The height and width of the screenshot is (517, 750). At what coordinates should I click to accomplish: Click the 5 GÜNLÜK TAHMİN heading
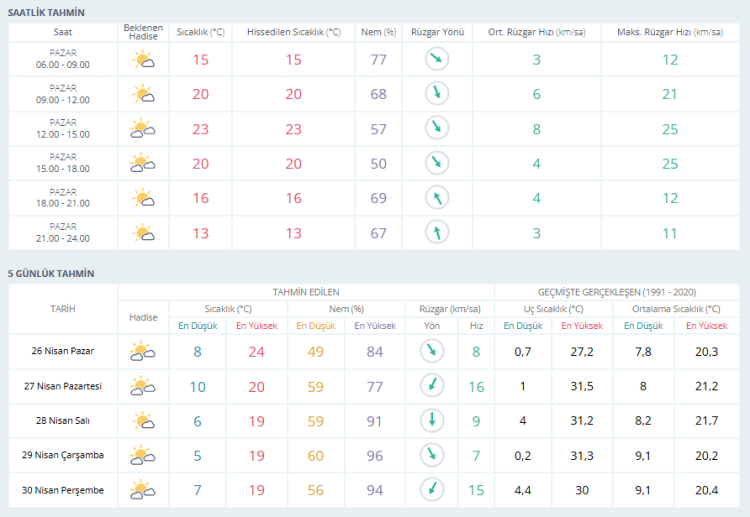(x=51, y=273)
